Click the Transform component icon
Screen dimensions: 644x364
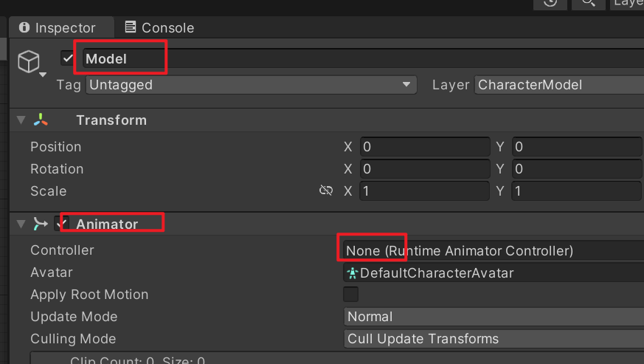tap(41, 120)
